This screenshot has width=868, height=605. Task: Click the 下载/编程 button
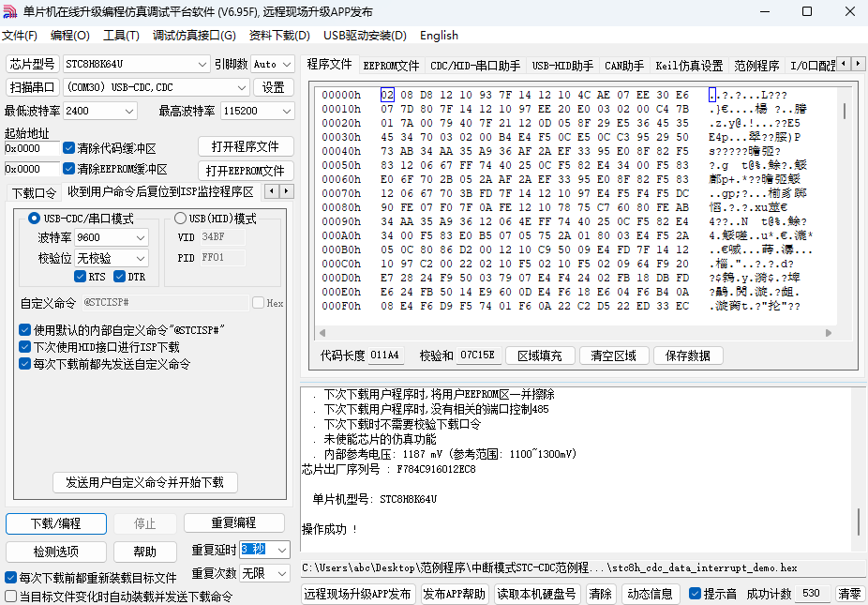coord(56,523)
